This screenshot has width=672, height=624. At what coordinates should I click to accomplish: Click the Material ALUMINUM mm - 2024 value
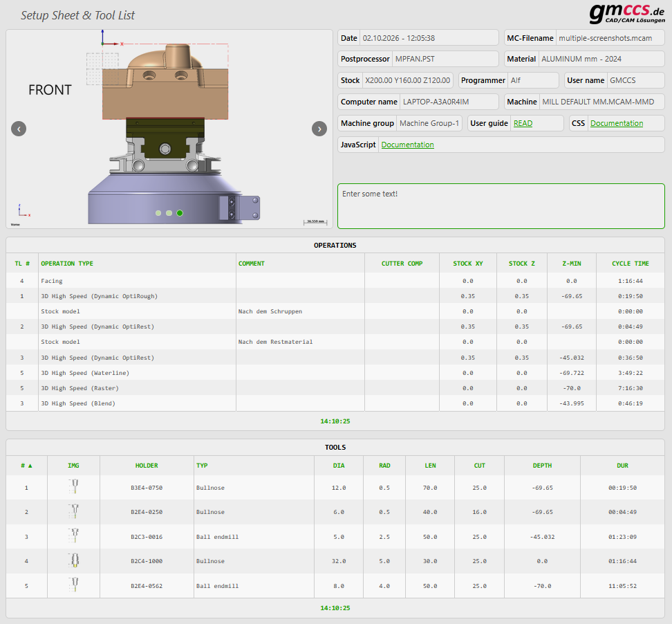(x=581, y=59)
